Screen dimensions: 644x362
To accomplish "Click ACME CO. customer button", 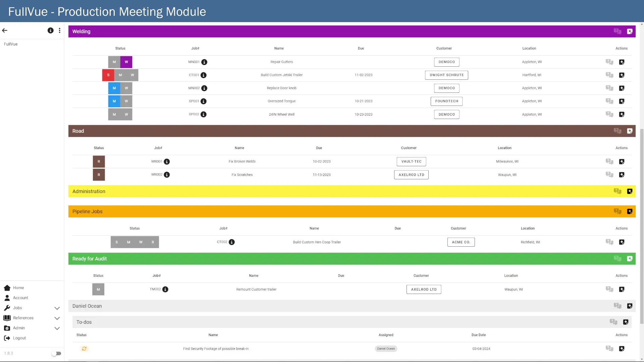I will (x=461, y=242).
